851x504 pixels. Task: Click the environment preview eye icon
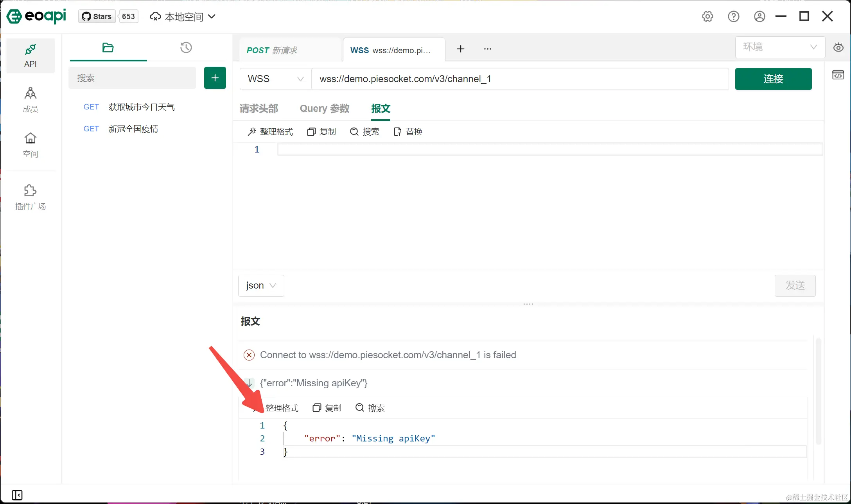(838, 48)
